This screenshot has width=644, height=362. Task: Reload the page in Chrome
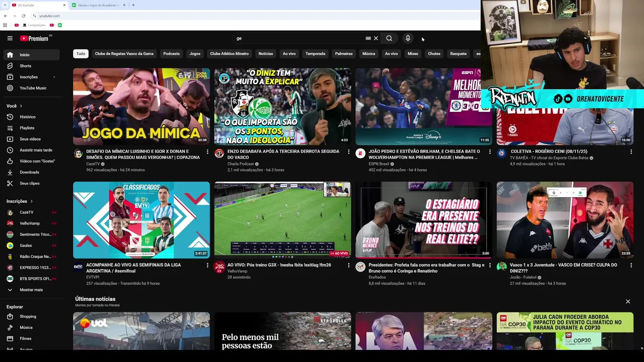tap(23, 16)
